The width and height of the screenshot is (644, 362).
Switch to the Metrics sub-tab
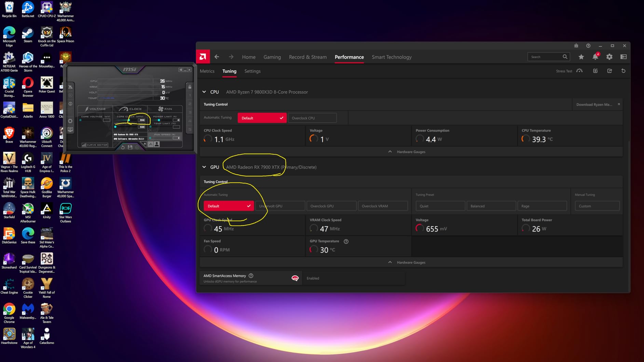(x=207, y=71)
